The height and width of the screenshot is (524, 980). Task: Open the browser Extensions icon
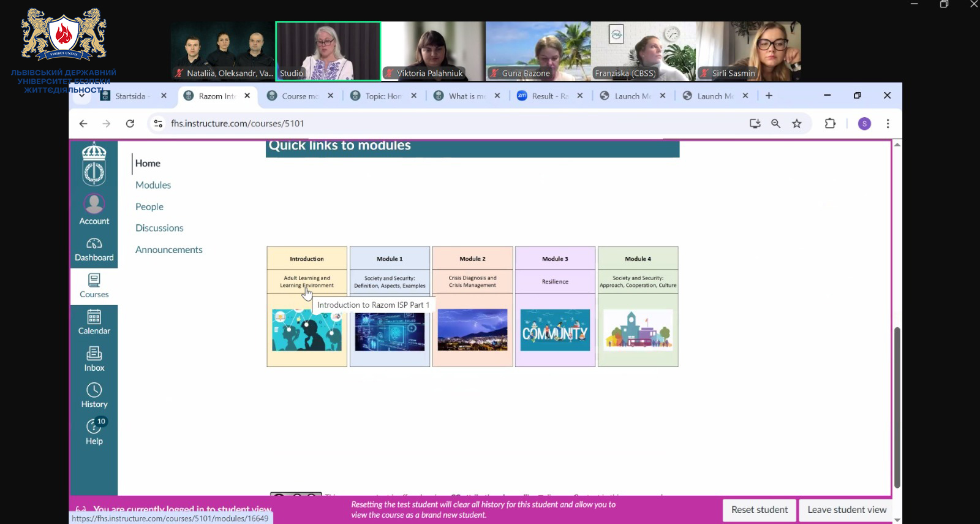(x=830, y=124)
